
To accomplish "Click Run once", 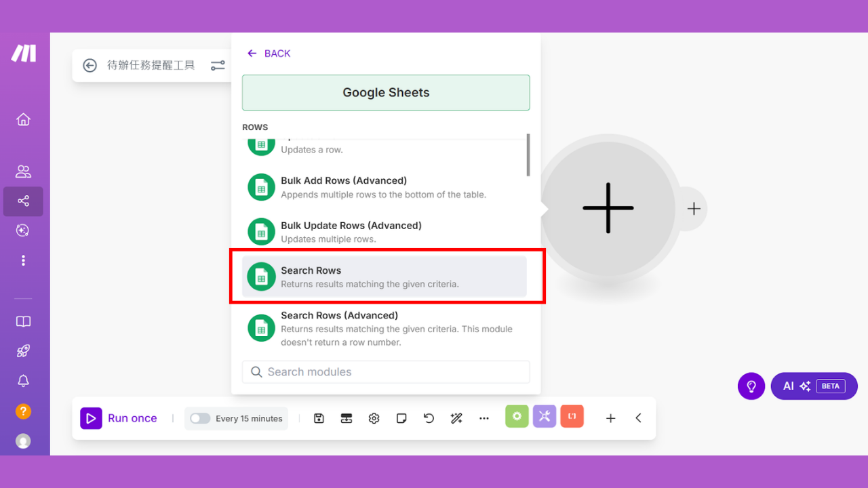I will click(119, 418).
